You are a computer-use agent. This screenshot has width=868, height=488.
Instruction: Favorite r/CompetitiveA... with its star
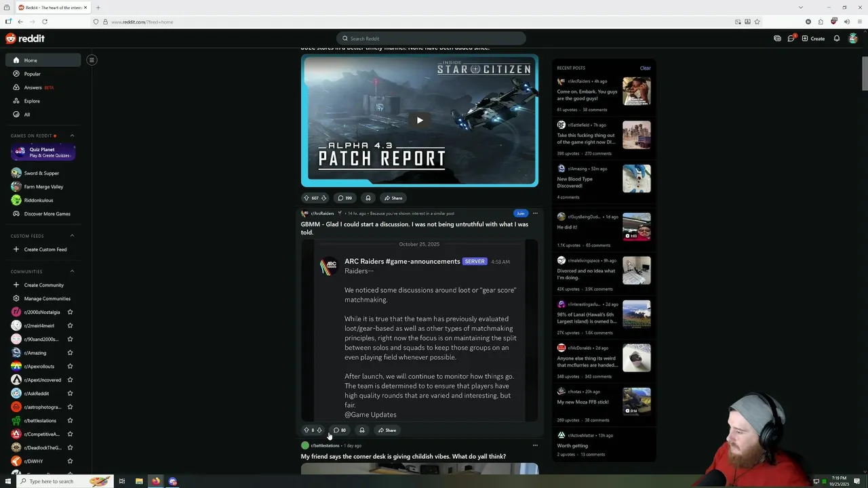(x=70, y=434)
